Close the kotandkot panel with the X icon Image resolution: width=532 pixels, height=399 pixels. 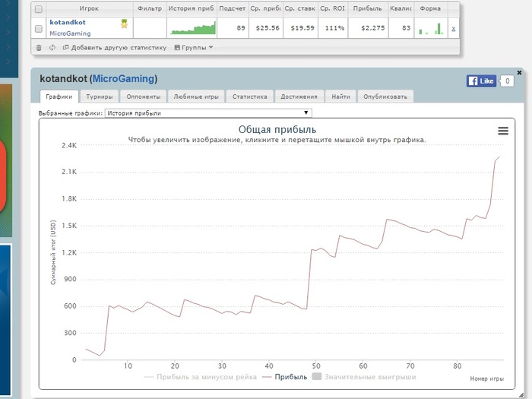coord(519,73)
